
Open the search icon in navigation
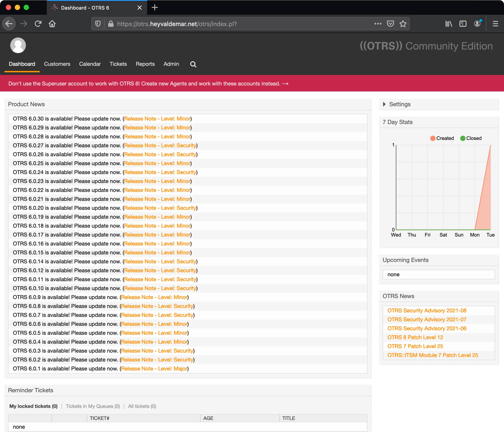click(x=193, y=64)
